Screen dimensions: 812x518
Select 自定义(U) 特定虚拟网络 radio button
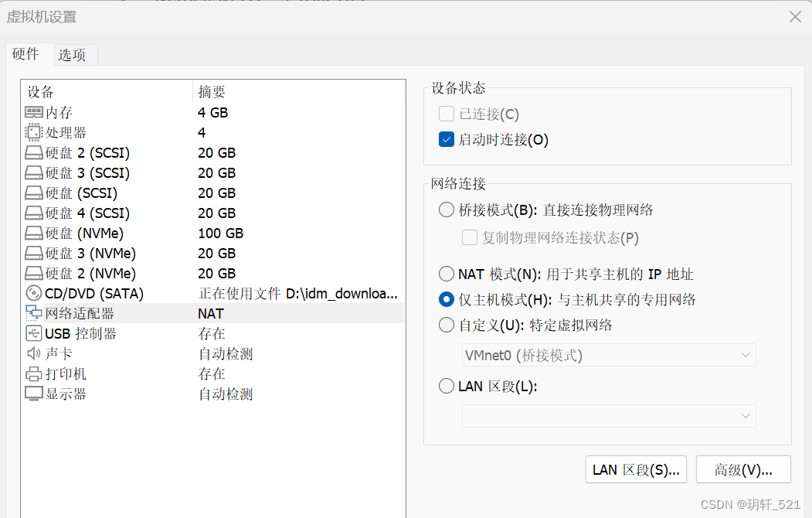(447, 325)
